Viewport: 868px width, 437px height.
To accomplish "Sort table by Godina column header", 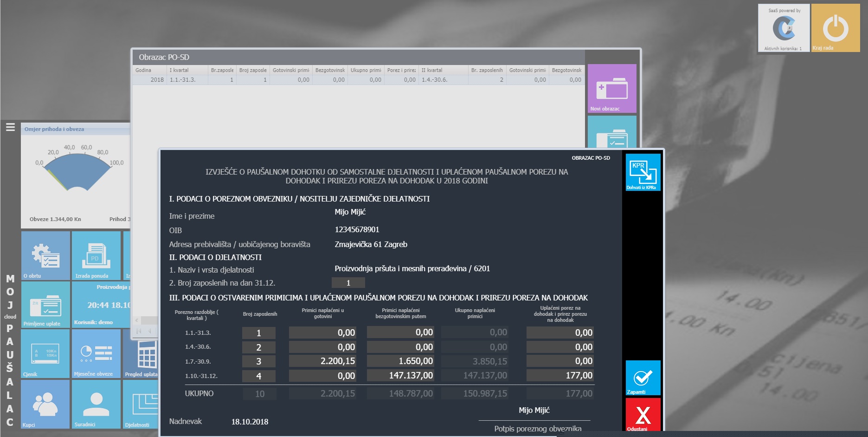I will click(149, 70).
